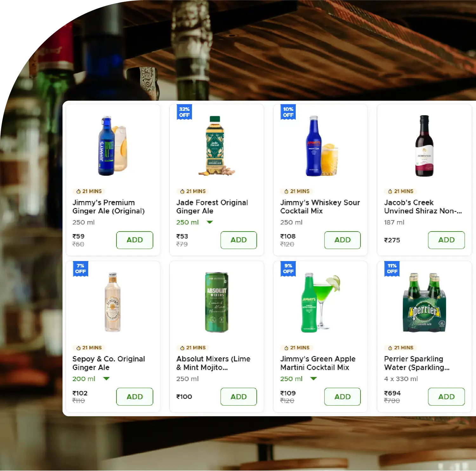Screen dimensions: 476x471
Task: Open Absolut Mixers green can image
Action: point(217,302)
